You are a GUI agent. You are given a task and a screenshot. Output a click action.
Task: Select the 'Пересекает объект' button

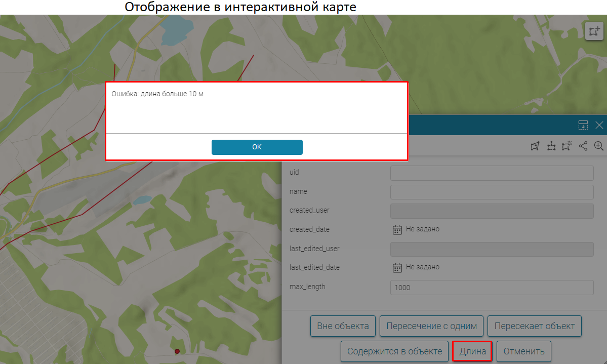click(x=535, y=326)
